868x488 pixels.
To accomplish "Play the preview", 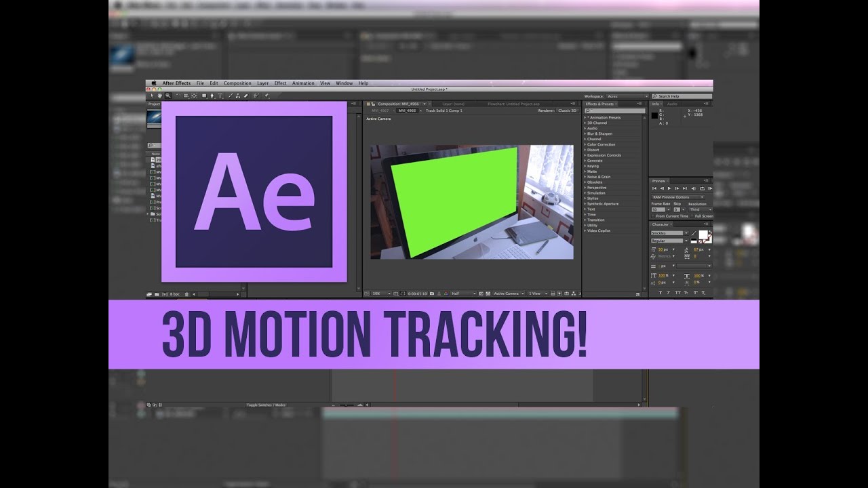I will point(669,188).
